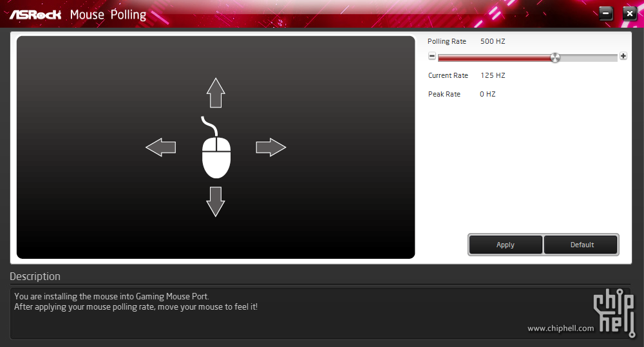The image size is (644, 347).
Task: Click the 'Gaming Mouse Port' description line
Action: point(111,297)
